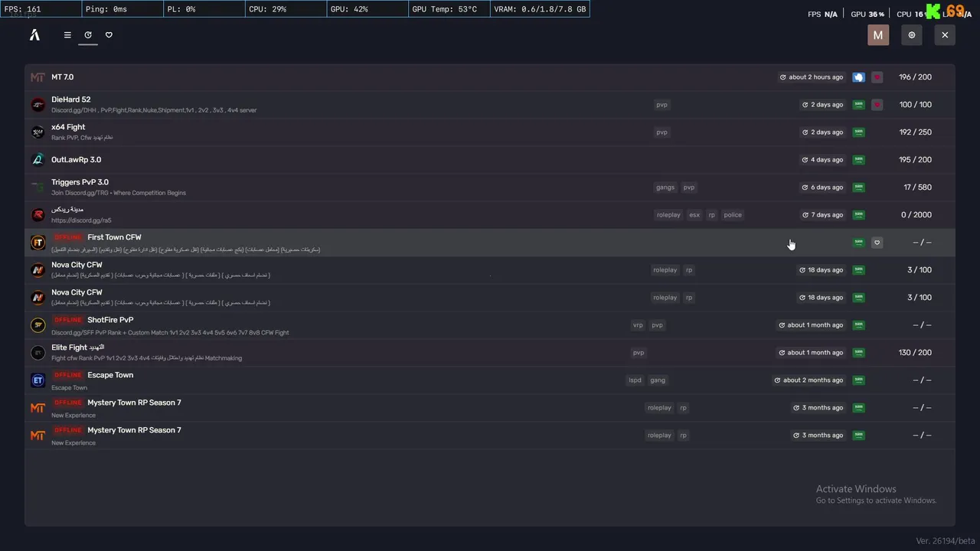Screen dimensions: 980x551
Task: Click the OutLawRp 3.0 server logo
Action: pyautogui.click(x=38, y=160)
